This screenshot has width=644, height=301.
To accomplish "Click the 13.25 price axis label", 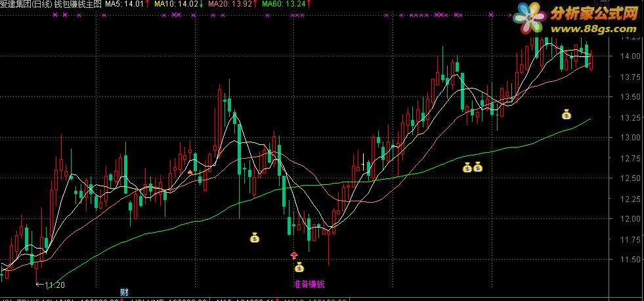I will [629, 117].
